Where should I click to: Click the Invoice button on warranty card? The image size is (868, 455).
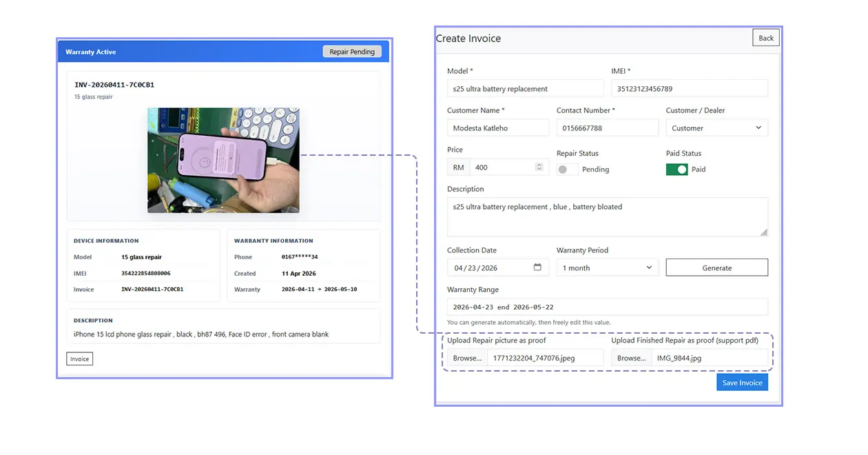click(x=79, y=358)
